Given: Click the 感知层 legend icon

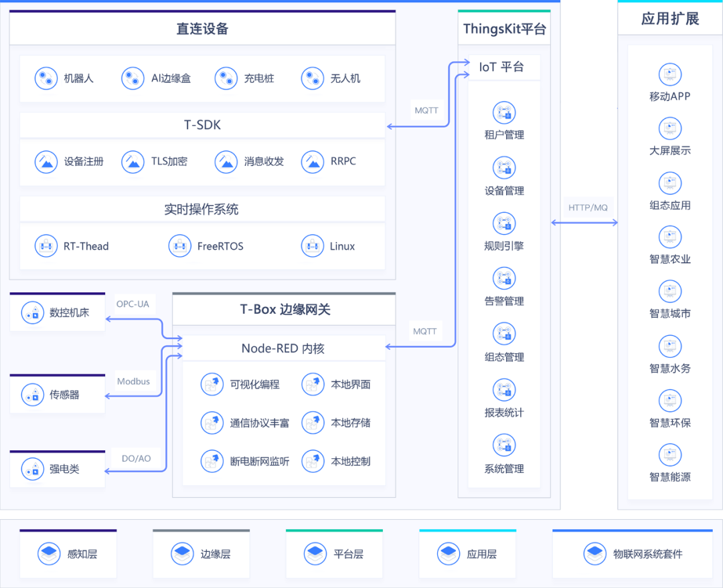Looking at the screenshot, I should click(x=50, y=554).
